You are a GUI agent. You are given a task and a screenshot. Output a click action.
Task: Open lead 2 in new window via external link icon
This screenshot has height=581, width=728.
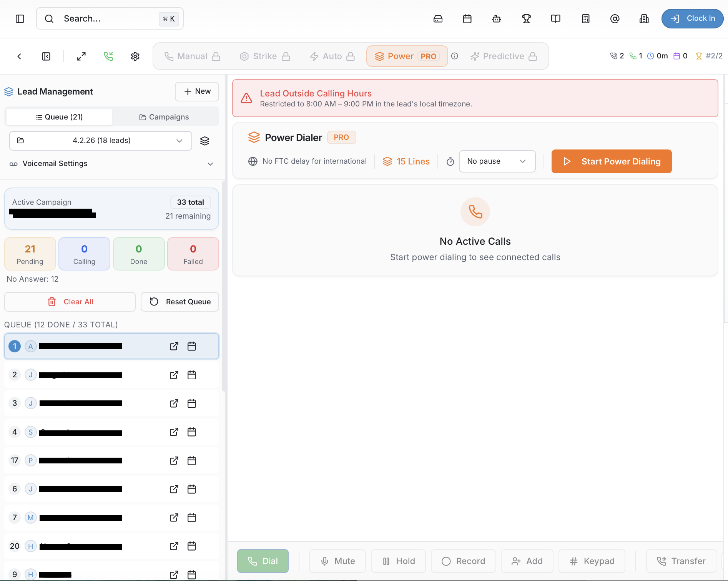tap(174, 375)
